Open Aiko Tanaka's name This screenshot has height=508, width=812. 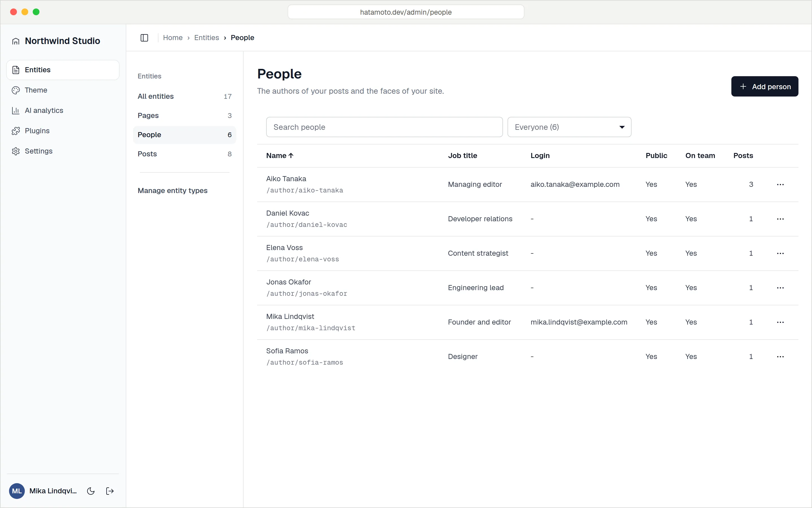pyautogui.click(x=286, y=179)
